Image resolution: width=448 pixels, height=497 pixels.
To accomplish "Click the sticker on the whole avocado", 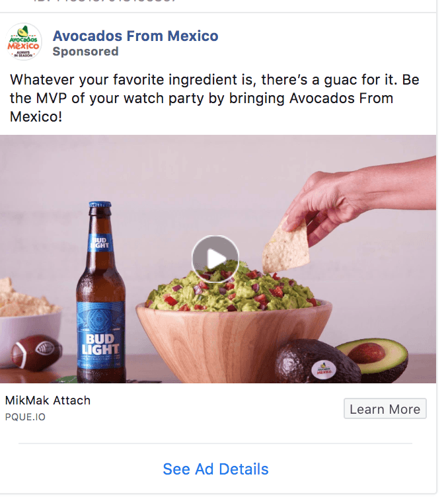I will [324, 369].
